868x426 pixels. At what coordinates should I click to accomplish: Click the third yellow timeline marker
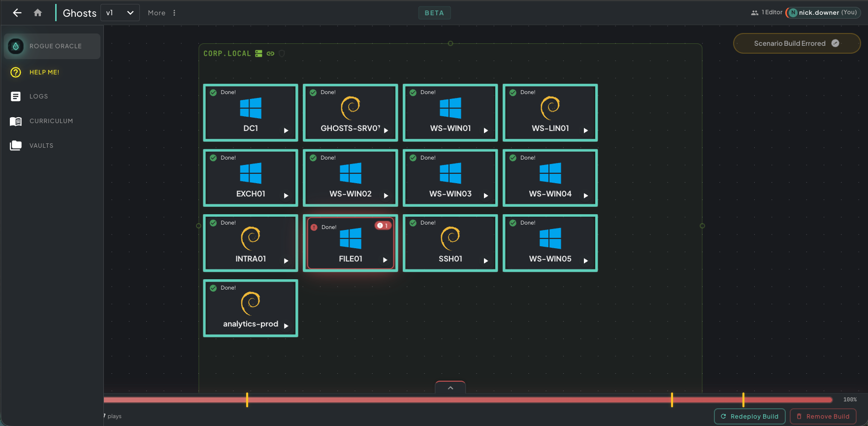point(743,400)
